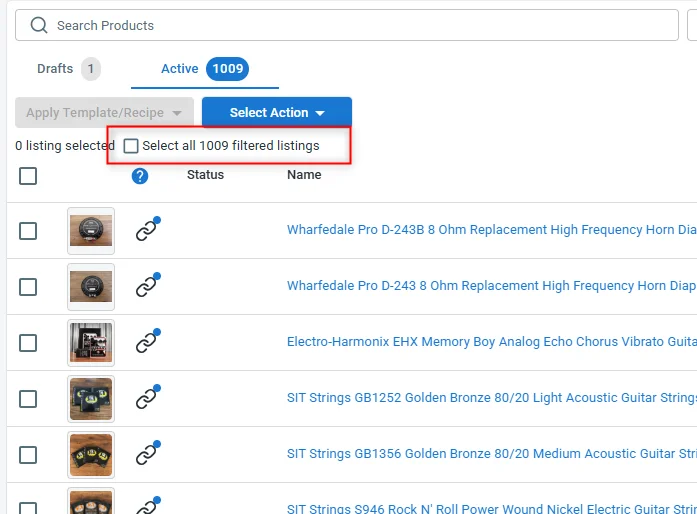Toggle the header select-all checkbox
Viewport: 697px width, 514px height.
click(x=28, y=176)
